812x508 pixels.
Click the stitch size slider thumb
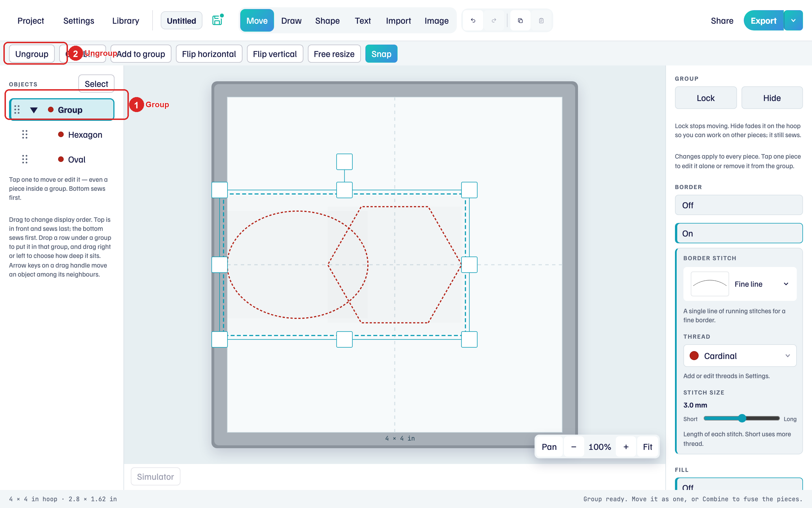click(742, 418)
